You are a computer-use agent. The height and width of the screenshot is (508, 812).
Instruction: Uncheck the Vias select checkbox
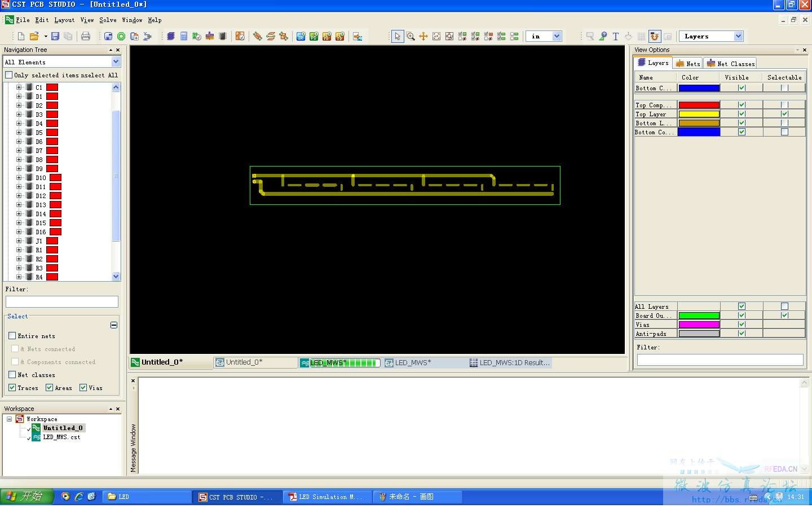83,388
